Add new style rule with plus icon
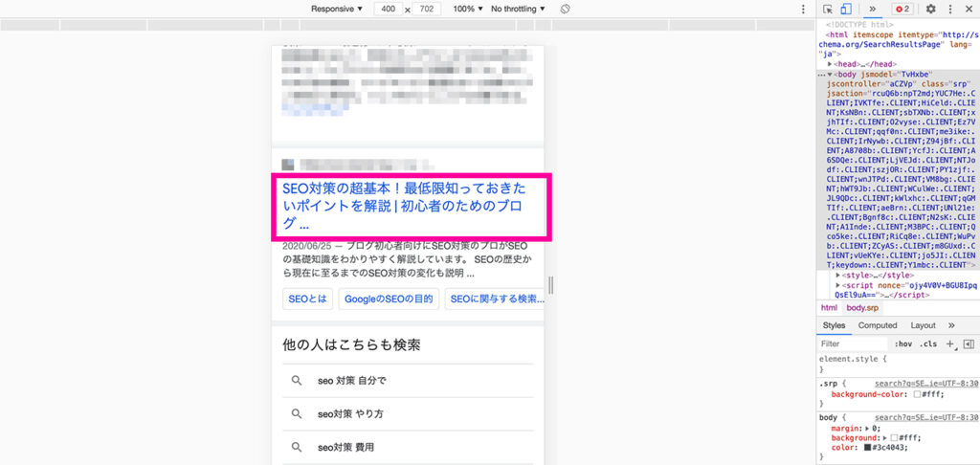 pos(950,343)
